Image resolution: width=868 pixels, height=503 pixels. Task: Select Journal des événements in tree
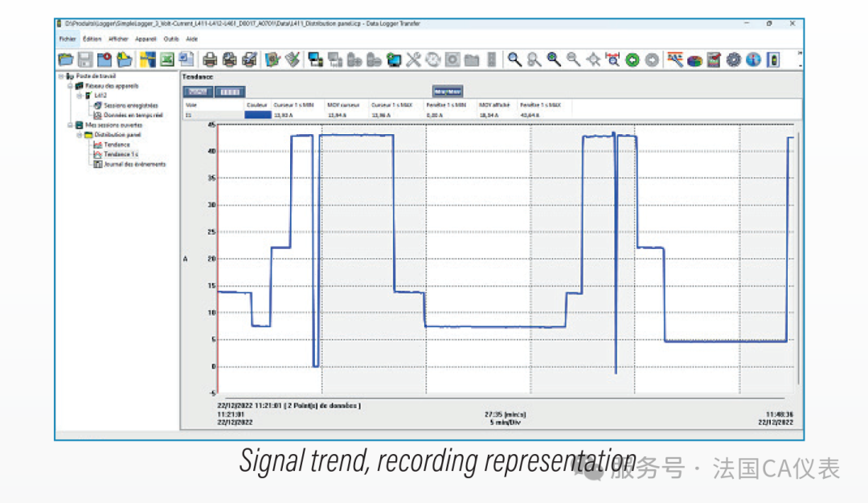point(133,164)
